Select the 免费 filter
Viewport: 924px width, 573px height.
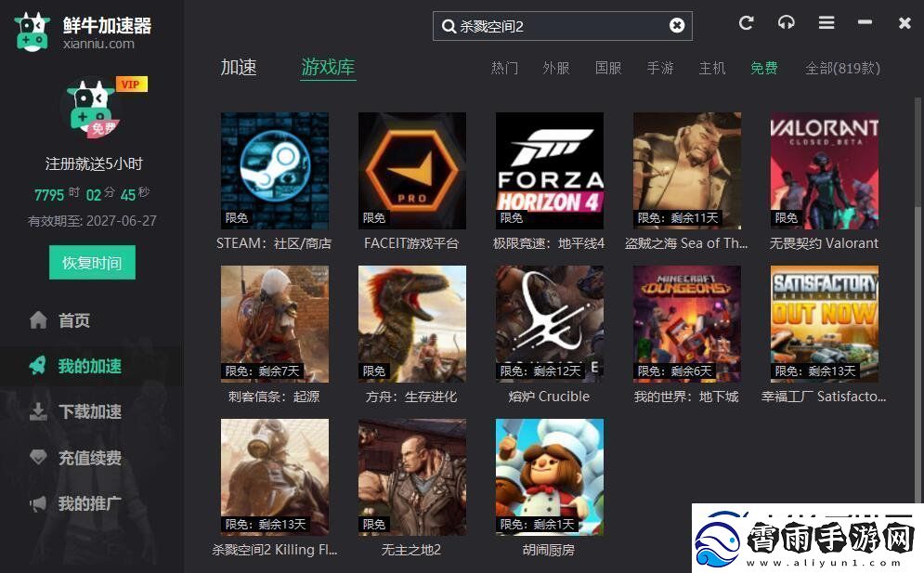pyautogui.click(x=763, y=69)
